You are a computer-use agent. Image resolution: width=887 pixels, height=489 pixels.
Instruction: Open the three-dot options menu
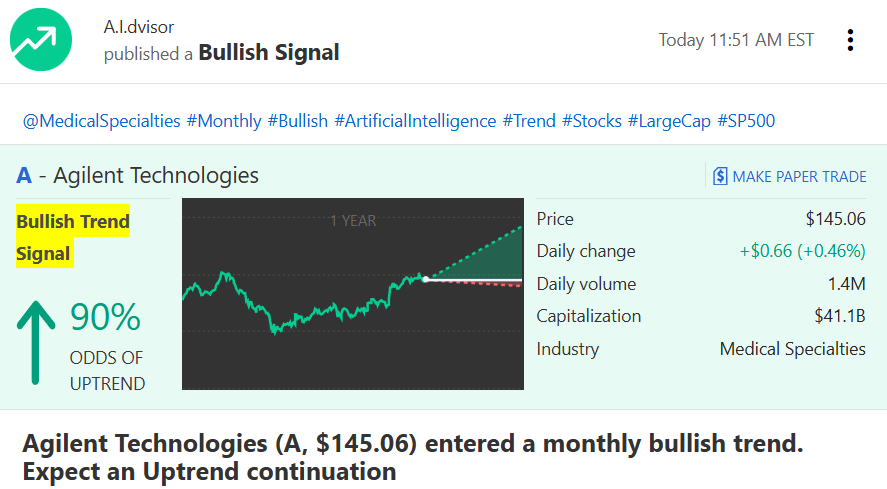(850, 40)
